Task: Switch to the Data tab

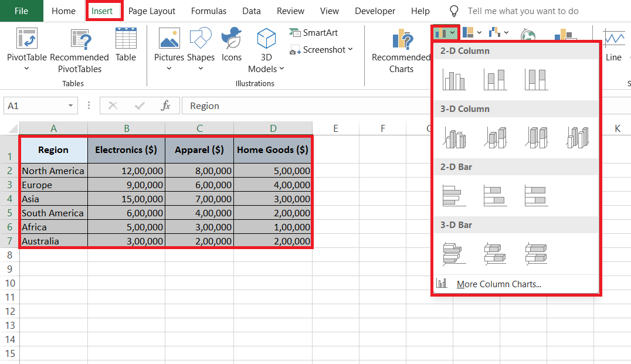Action: (x=252, y=11)
